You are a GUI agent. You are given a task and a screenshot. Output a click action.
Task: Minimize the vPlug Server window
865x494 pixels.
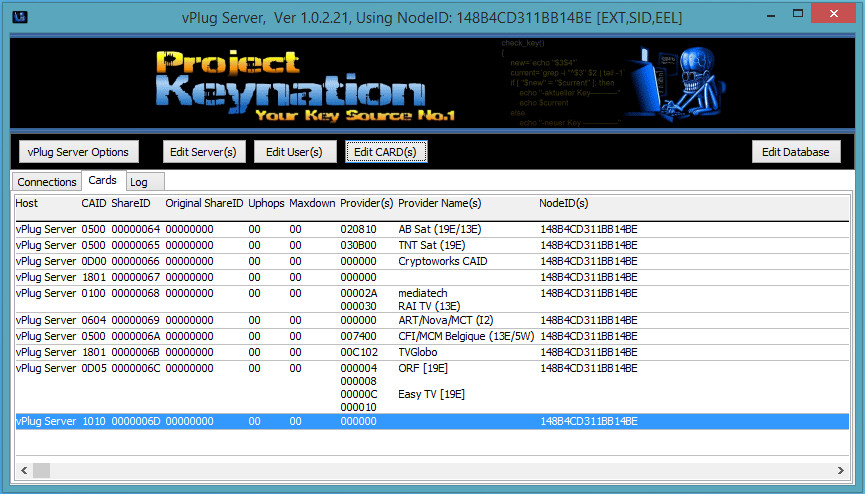click(771, 15)
